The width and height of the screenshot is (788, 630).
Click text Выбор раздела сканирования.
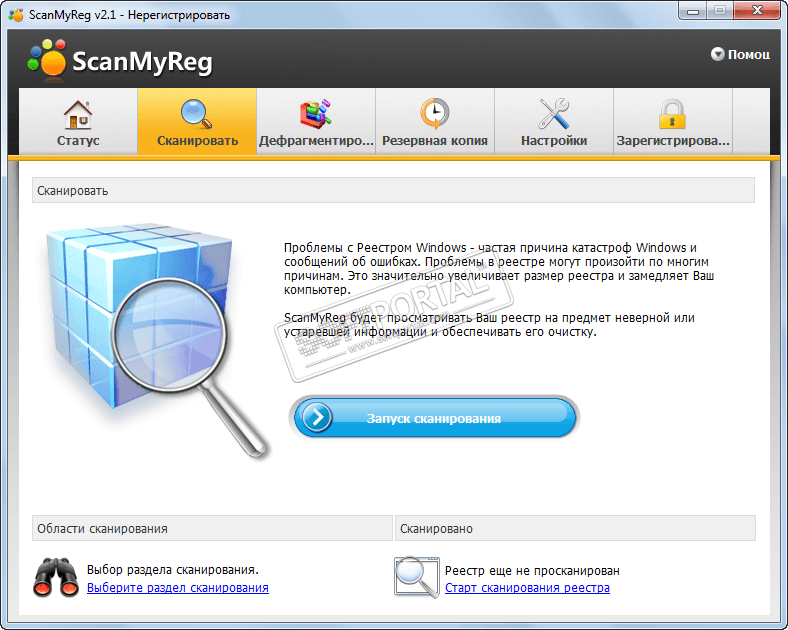pyautogui.click(x=173, y=570)
